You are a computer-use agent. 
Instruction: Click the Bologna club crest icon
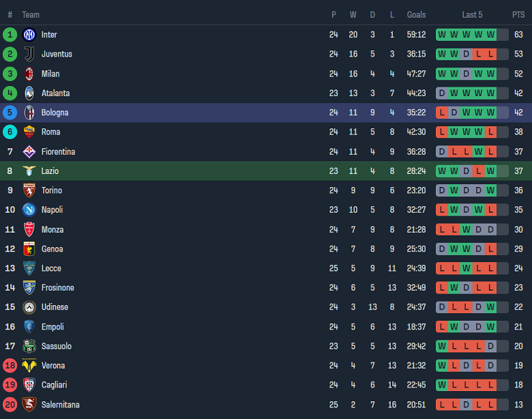pos(29,113)
